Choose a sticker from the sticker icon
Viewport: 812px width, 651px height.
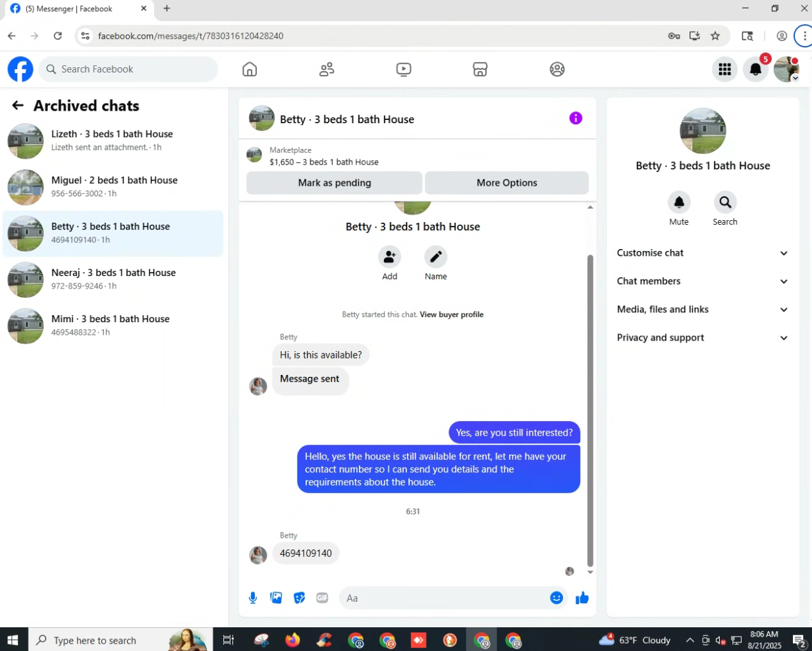point(299,598)
